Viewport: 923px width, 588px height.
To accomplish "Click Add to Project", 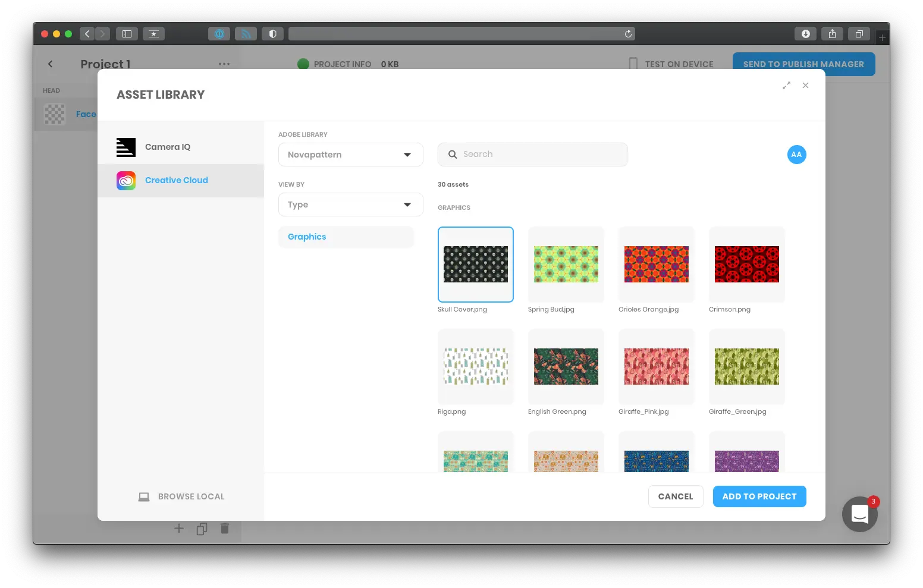I will (759, 496).
